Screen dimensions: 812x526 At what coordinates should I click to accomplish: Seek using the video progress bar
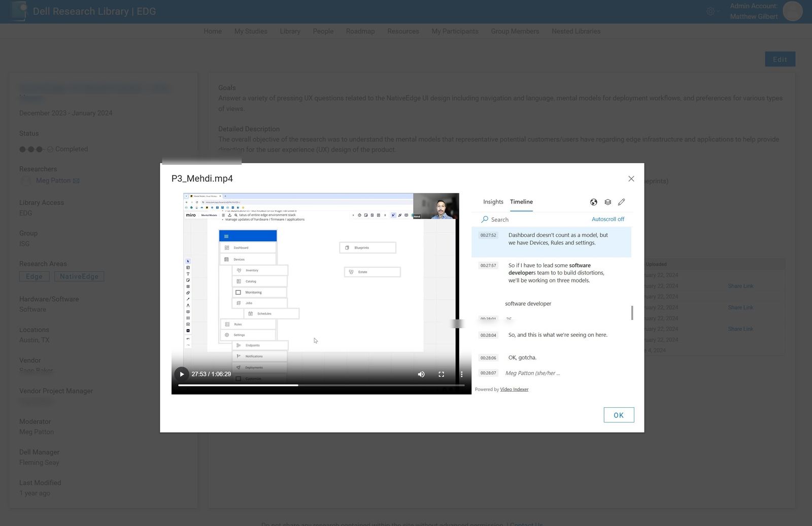pyautogui.click(x=320, y=385)
